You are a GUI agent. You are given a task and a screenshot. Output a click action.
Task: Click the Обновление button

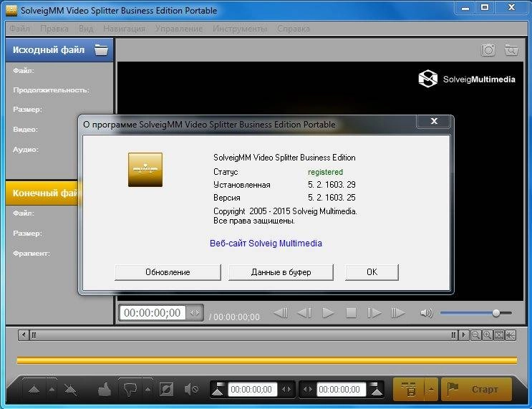pyautogui.click(x=168, y=272)
